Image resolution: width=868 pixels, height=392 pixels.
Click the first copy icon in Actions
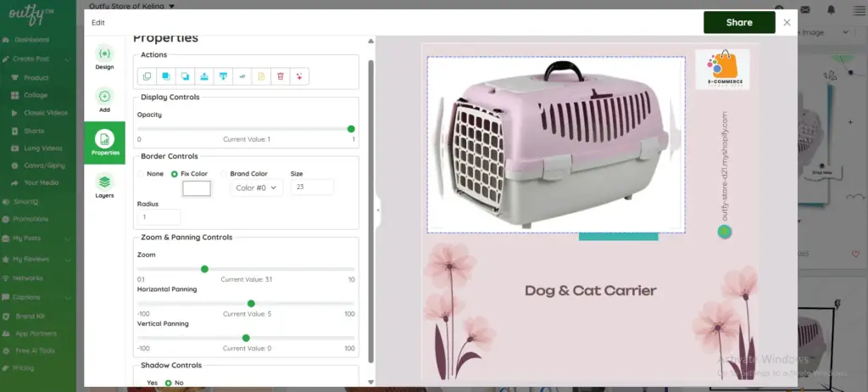(147, 76)
